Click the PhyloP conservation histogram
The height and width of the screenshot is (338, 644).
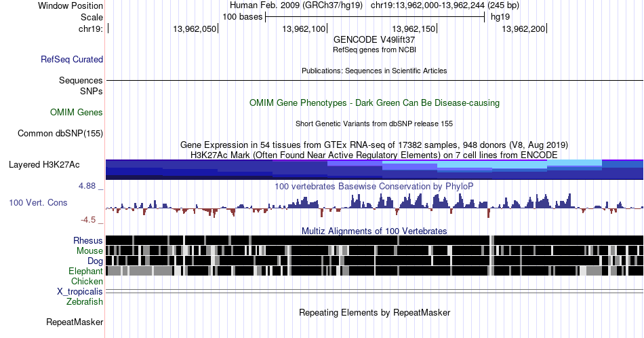point(374,204)
